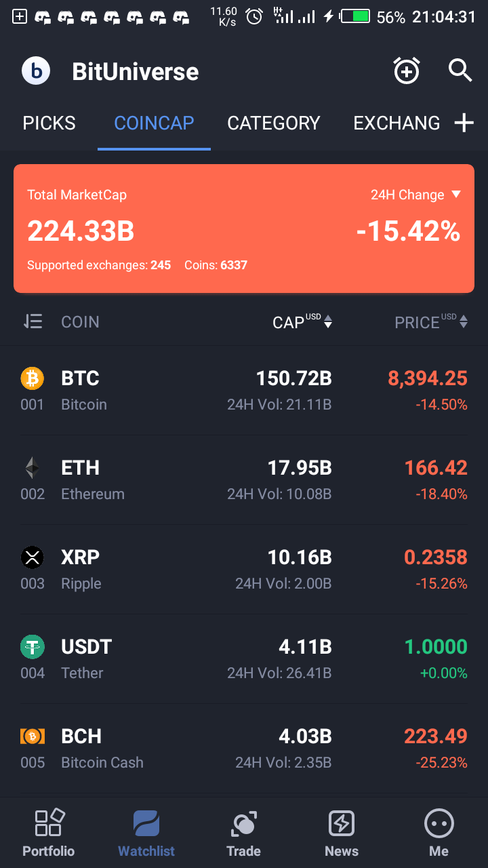Viewport: 488px width, 868px height.
Task: Open the Bitcoin BTC row
Action: (244, 390)
